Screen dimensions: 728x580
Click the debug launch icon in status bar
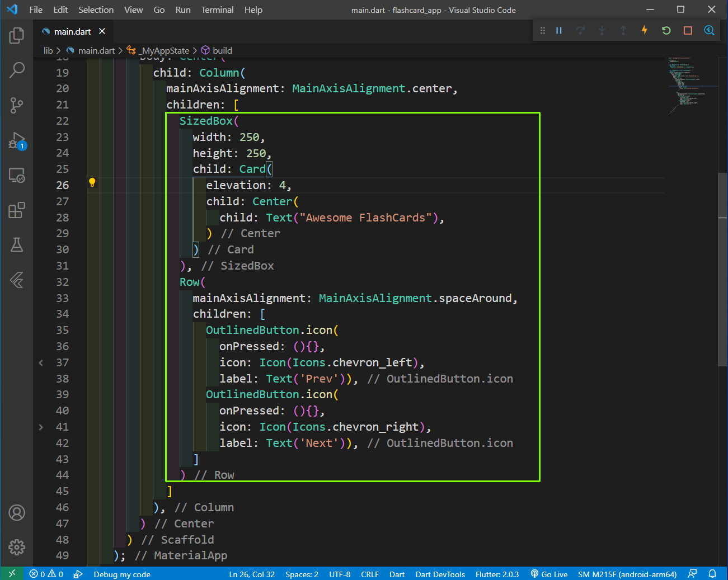(x=78, y=574)
